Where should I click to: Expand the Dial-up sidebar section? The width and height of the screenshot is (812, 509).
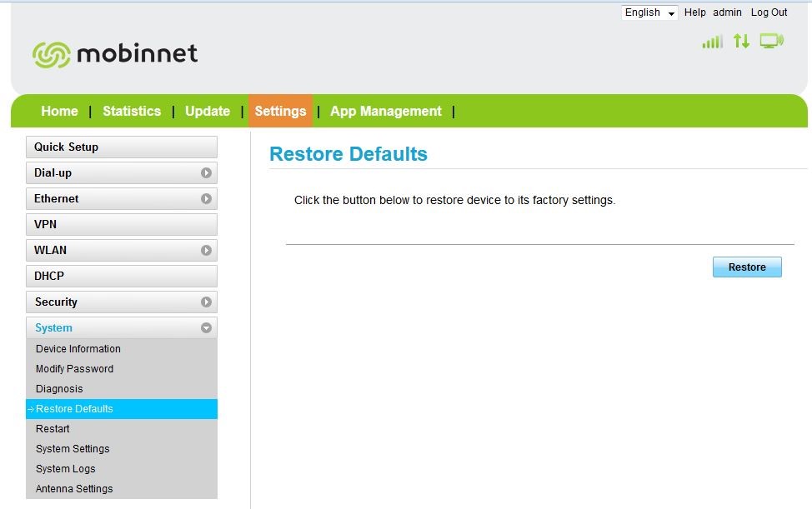tap(206, 173)
